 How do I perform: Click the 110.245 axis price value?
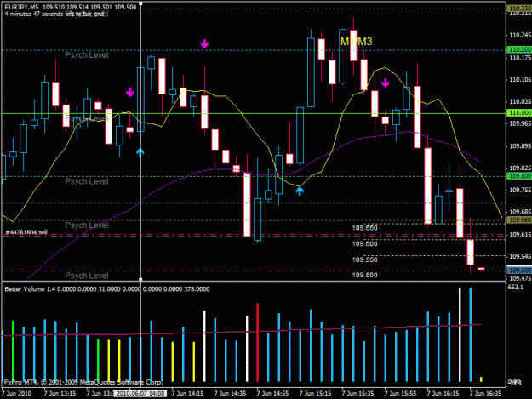[x=520, y=35]
